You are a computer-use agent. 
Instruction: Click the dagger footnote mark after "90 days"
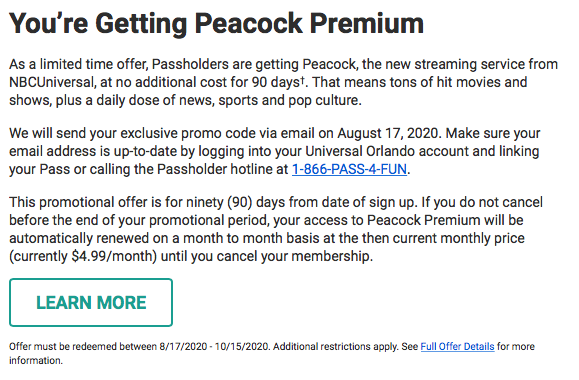pyautogui.click(x=302, y=79)
